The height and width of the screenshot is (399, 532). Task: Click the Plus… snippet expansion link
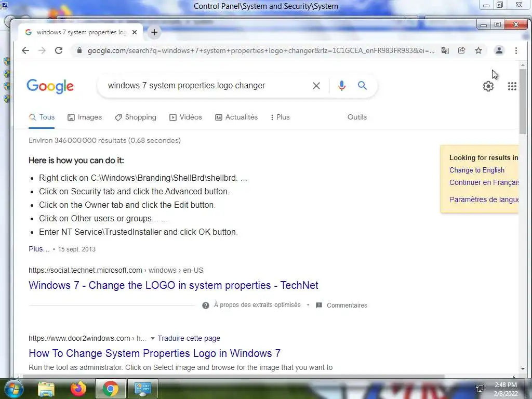tap(38, 249)
